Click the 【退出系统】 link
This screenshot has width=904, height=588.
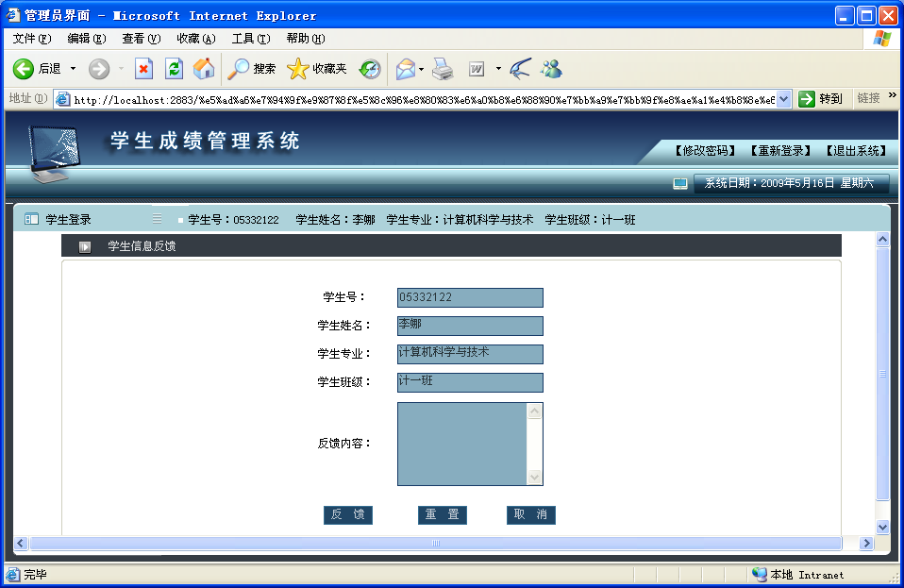[856, 151]
